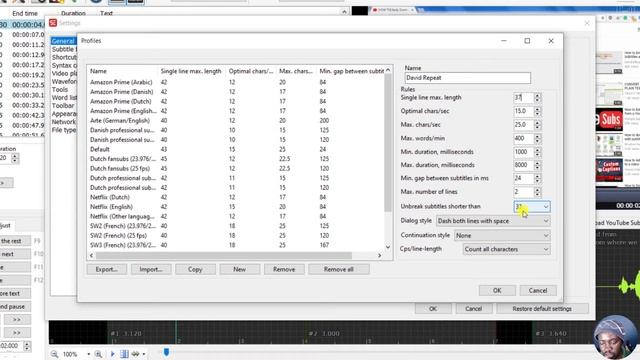Cancel the Profiles dialog
This screenshot has width=640, height=360.
[538, 291]
